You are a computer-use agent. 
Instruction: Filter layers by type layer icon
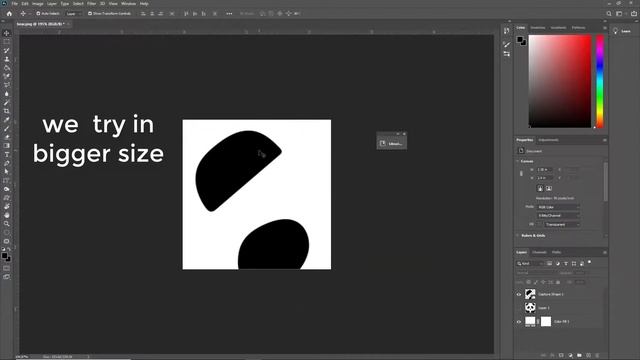[x=566, y=264]
